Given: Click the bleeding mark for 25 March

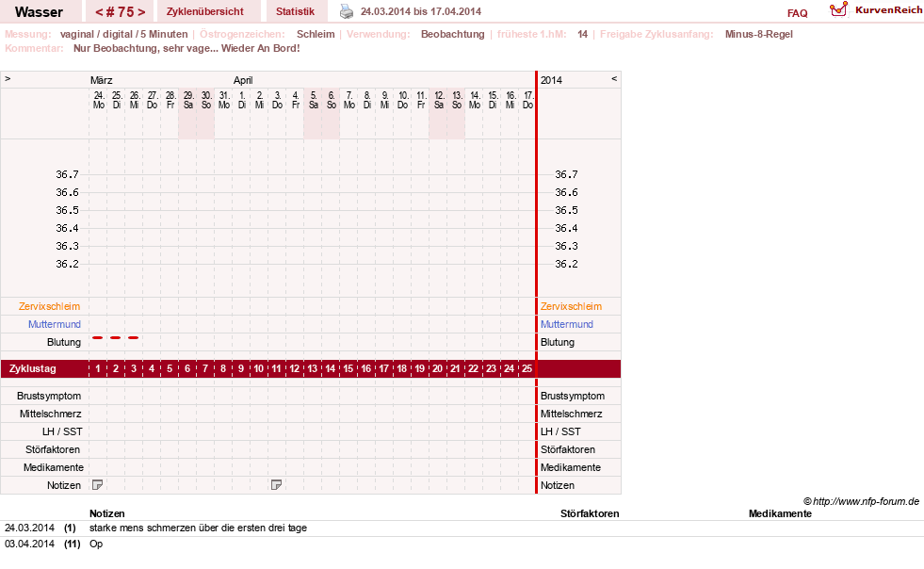Looking at the screenshot, I should 116,338.
